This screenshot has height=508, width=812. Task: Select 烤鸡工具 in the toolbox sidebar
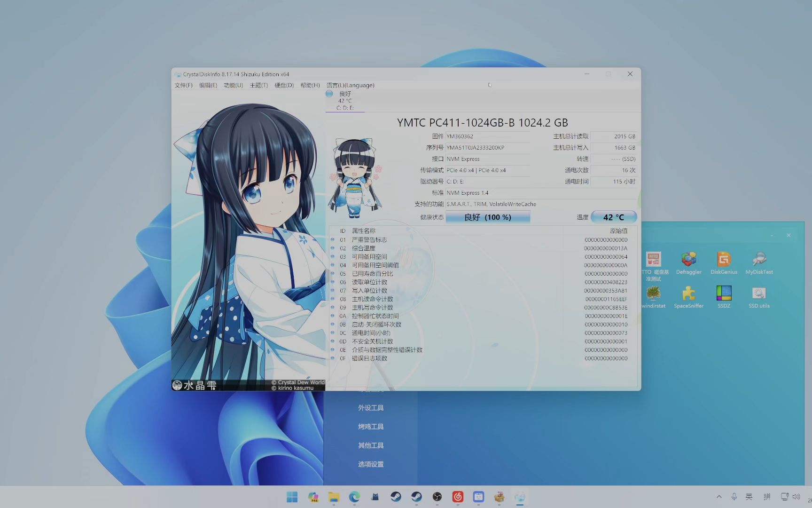coord(371,427)
